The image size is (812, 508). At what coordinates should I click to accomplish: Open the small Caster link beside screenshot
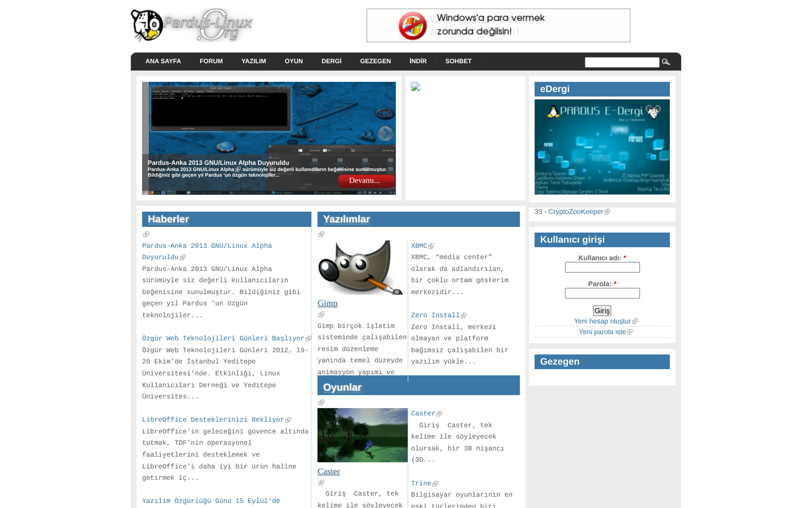click(423, 414)
